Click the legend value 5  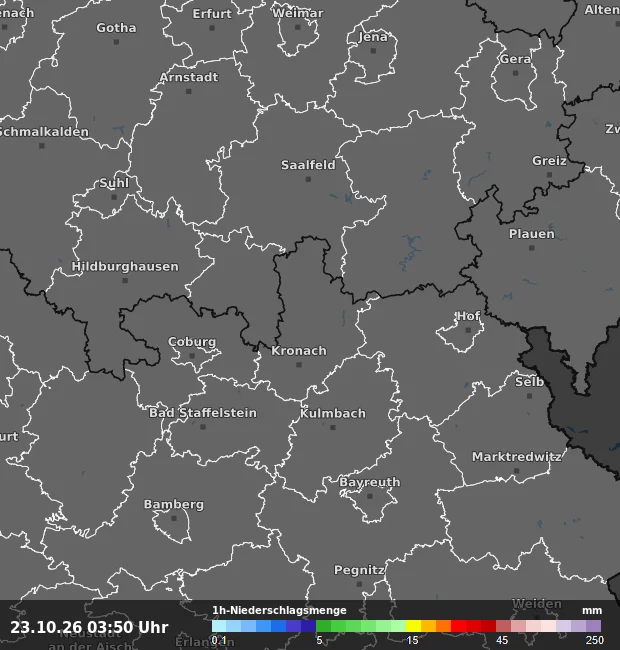click(x=319, y=640)
